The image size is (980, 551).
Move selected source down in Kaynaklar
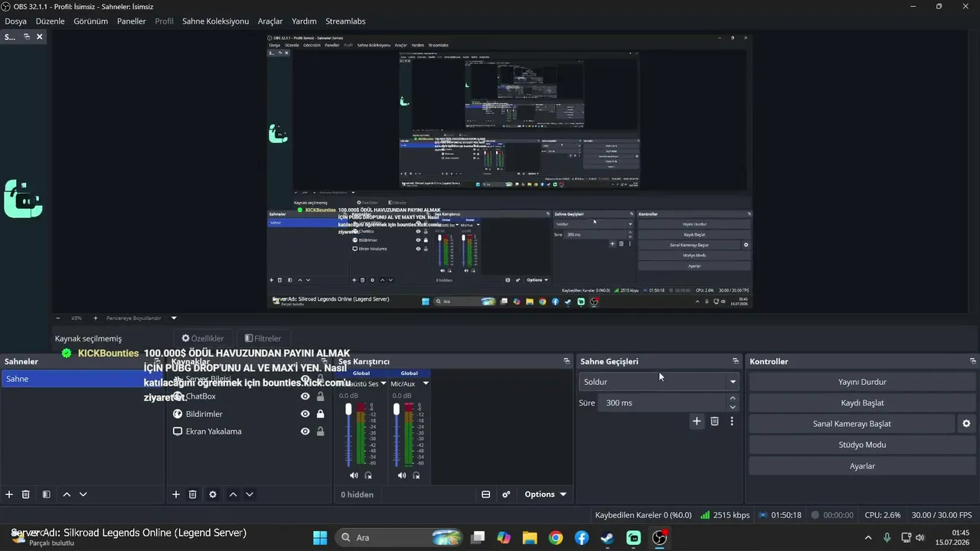pos(250,494)
